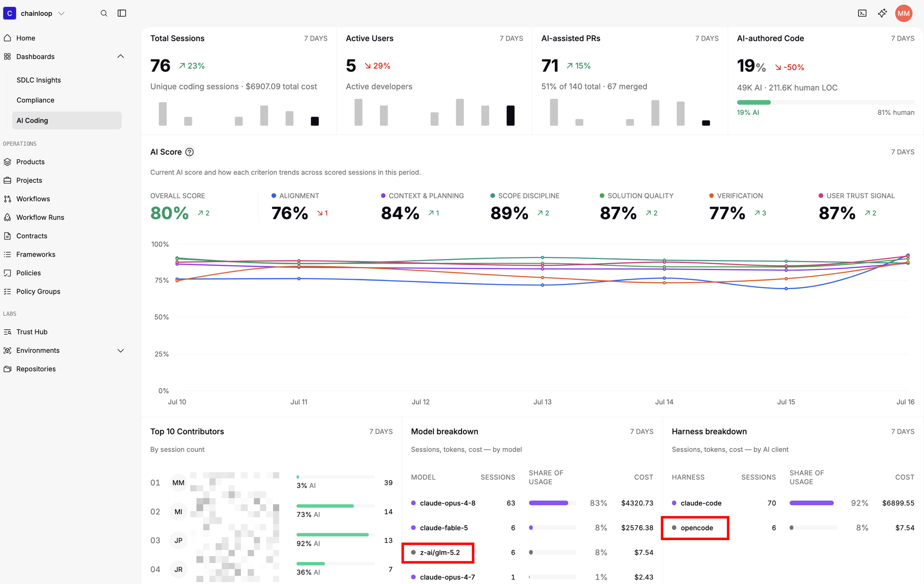Open the MM user avatar menu
This screenshot has width=924, height=584.
coord(904,13)
